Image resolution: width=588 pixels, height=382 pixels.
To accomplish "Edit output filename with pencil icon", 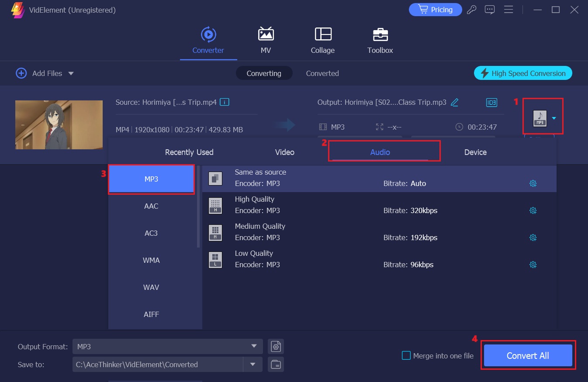I will pos(454,102).
